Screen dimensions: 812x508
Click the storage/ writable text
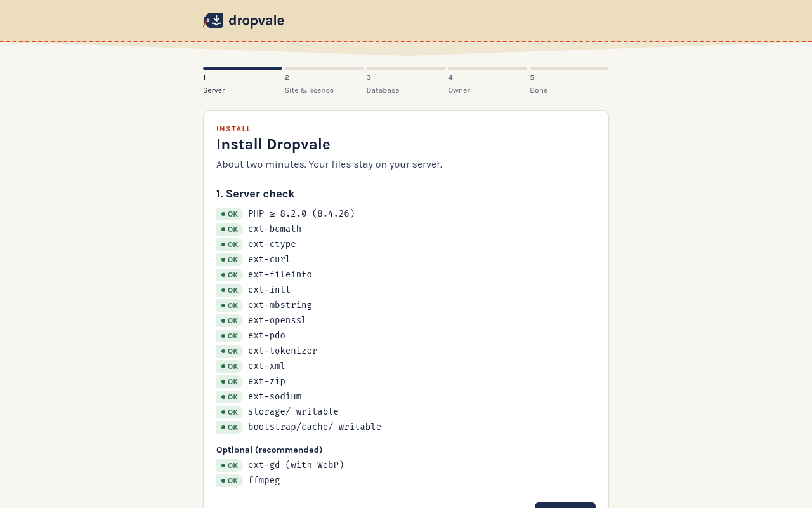click(293, 411)
